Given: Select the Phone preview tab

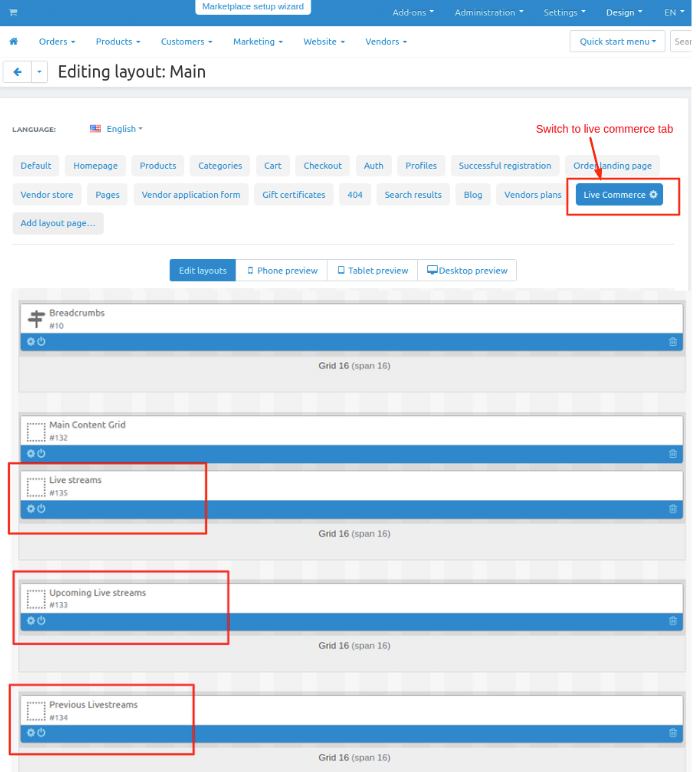Looking at the screenshot, I should click(282, 271).
